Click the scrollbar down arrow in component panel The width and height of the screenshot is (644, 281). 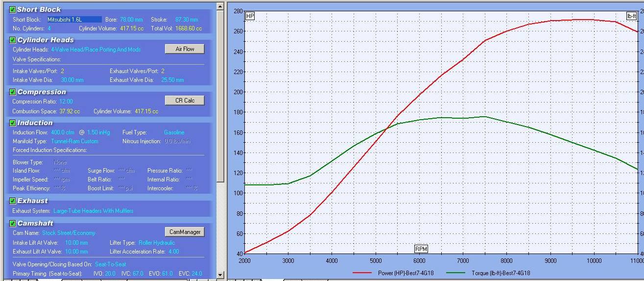pos(220,275)
